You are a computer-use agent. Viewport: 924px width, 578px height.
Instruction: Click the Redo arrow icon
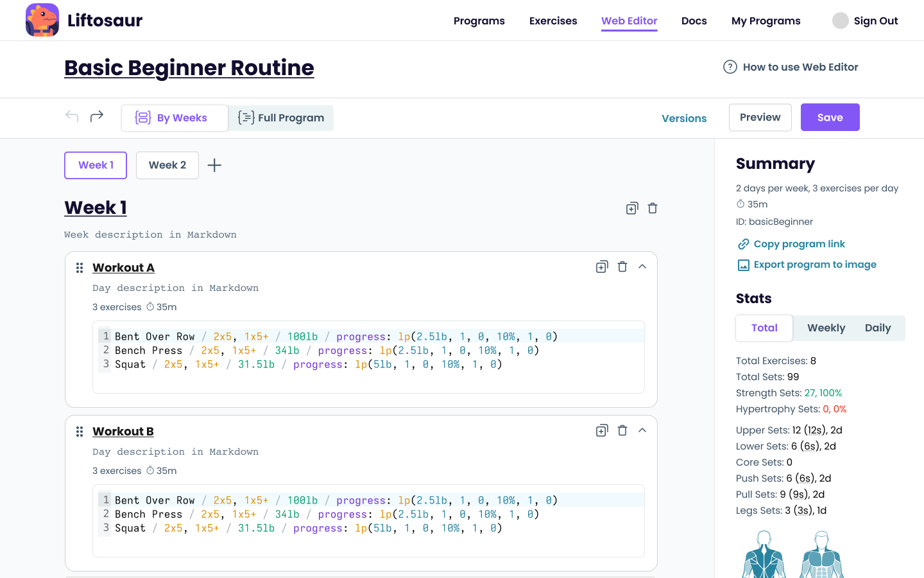[x=96, y=116]
